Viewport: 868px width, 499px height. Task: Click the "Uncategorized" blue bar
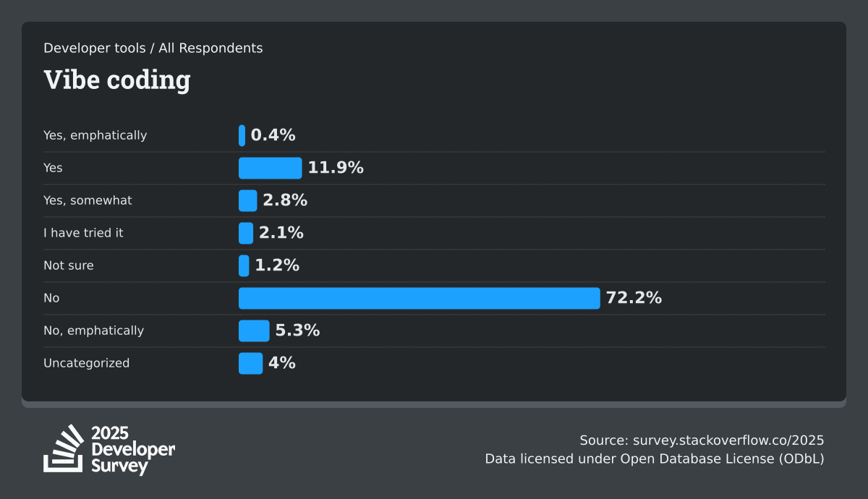pyautogui.click(x=250, y=363)
